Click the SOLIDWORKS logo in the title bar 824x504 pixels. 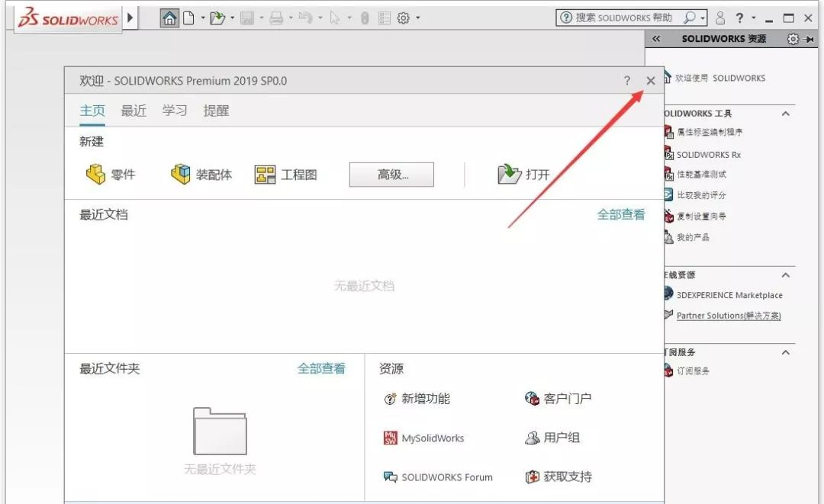(69, 18)
